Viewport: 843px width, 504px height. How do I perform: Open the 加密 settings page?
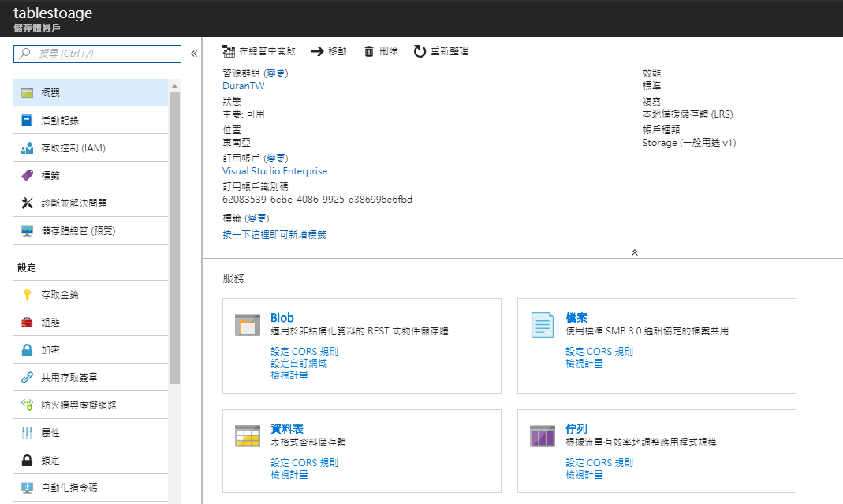tap(59, 349)
